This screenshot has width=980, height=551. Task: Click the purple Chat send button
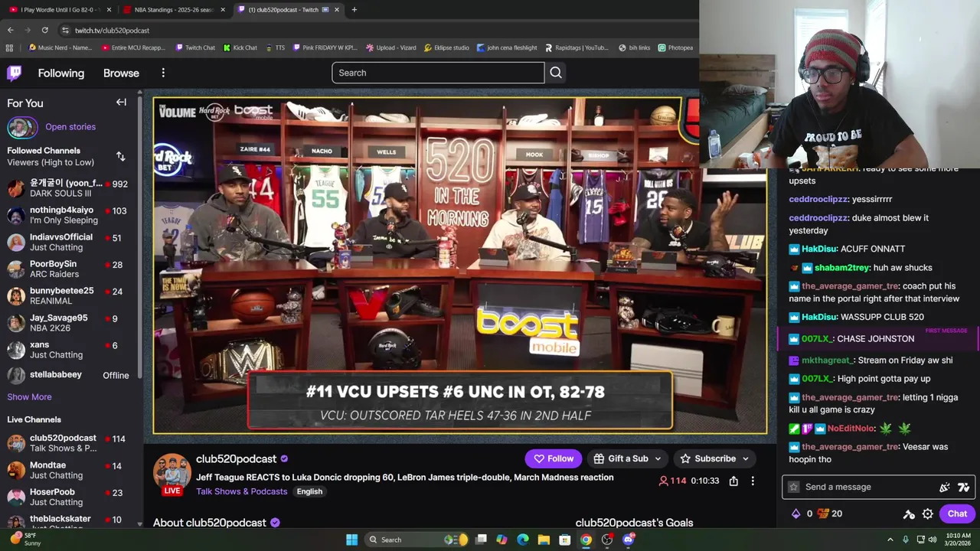[x=957, y=514]
